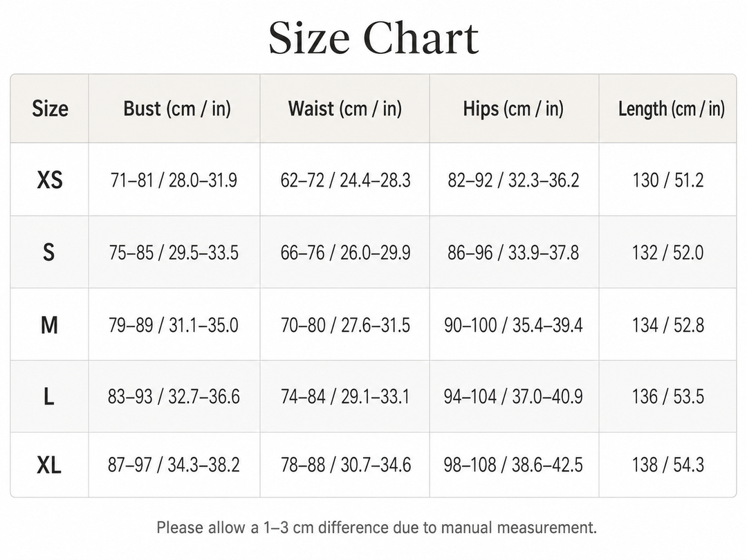The image size is (747, 560).
Task: Click the Bust (cm / in) header
Action: pos(177,109)
